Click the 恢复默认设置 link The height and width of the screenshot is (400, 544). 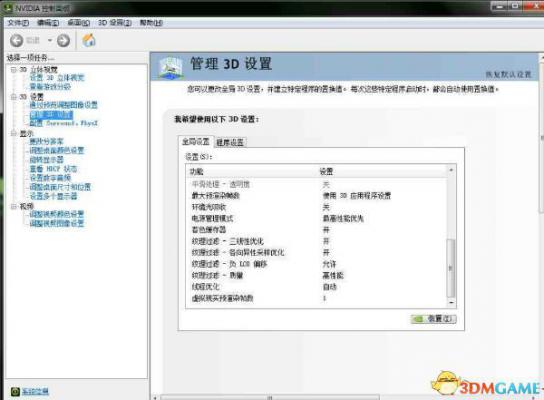(x=508, y=75)
